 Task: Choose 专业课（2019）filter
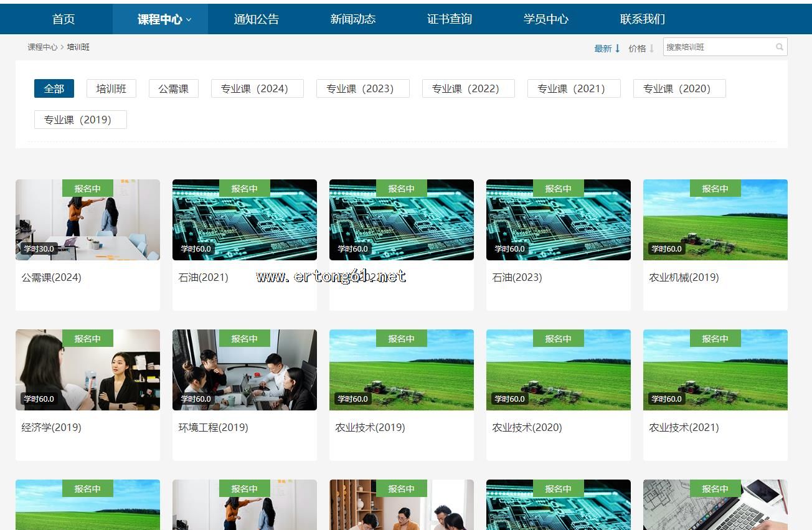tap(80, 120)
